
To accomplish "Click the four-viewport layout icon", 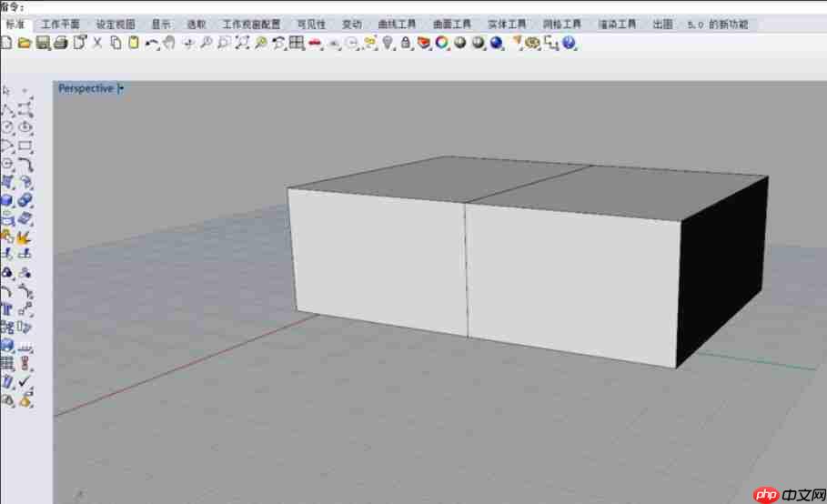I will 297,43.
